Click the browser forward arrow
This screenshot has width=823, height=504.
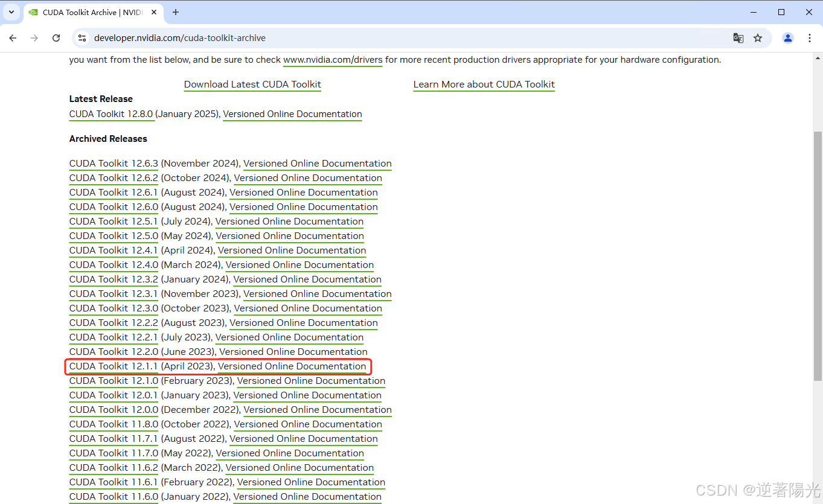click(34, 38)
